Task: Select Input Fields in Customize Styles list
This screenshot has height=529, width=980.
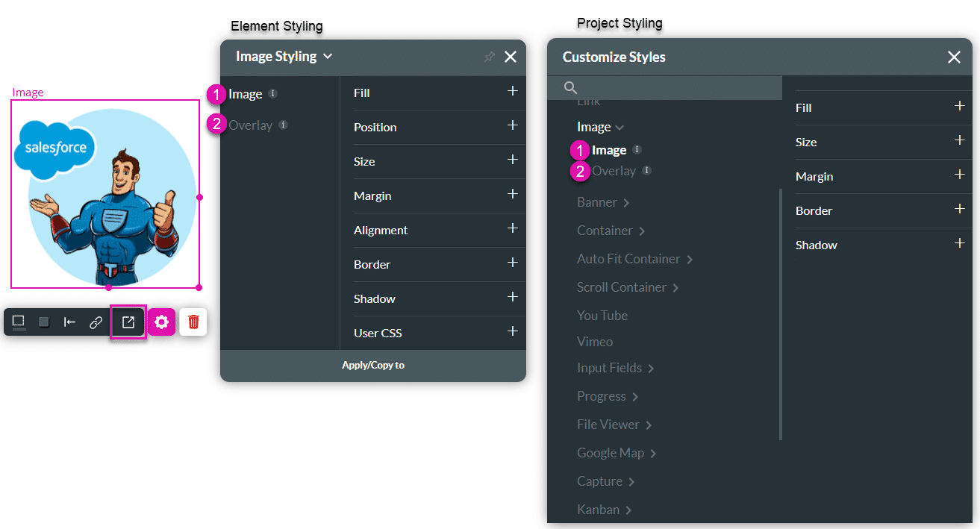Action: click(609, 367)
